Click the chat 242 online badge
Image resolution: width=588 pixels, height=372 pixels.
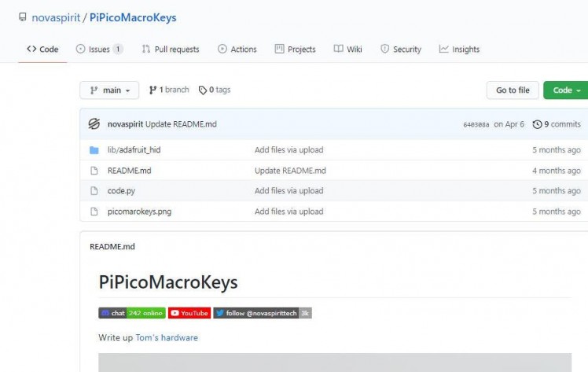point(131,313)
